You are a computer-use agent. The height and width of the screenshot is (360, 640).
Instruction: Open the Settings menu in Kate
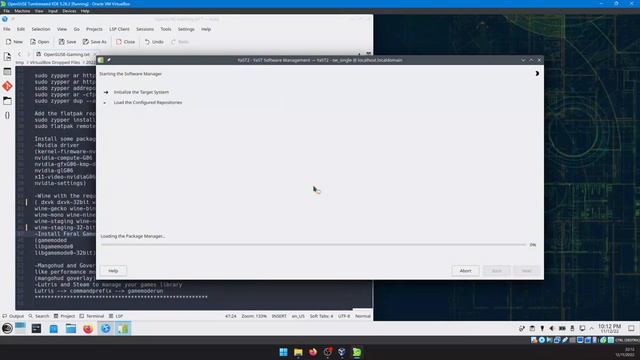click(x=186, y=29)
